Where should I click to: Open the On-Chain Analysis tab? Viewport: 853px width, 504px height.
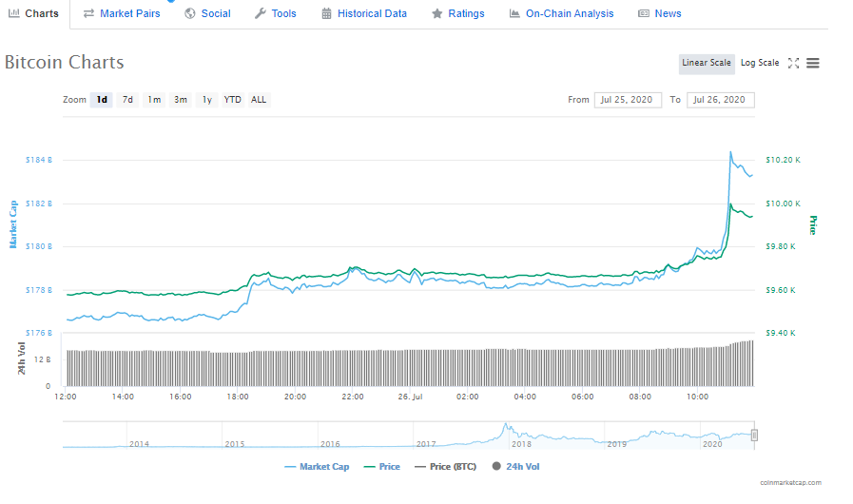pos(561,13)
